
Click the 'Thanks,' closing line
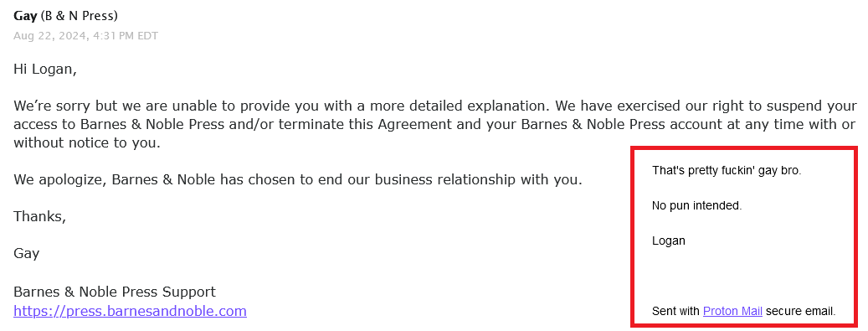click(40, 217)
